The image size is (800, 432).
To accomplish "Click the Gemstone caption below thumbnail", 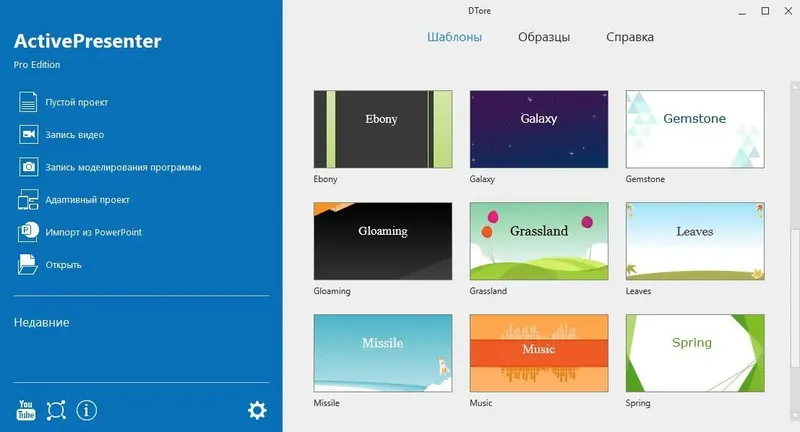I will coord(645,179).
